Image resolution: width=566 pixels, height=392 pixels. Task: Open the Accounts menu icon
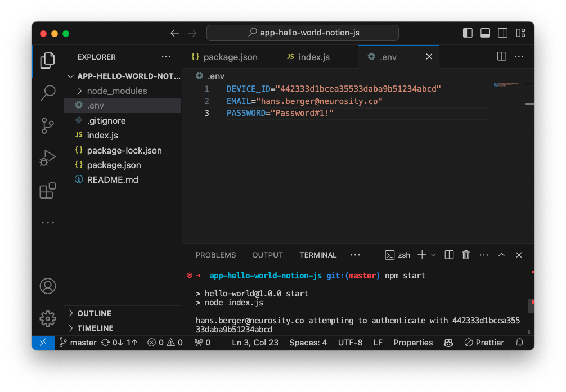[x=48, y=286]
